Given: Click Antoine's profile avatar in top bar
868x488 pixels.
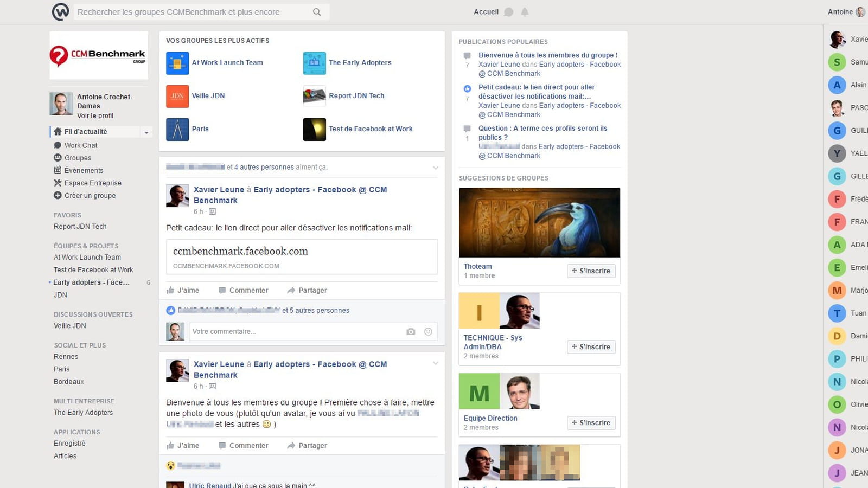Looking at the screenshot, I should (860, 12).
